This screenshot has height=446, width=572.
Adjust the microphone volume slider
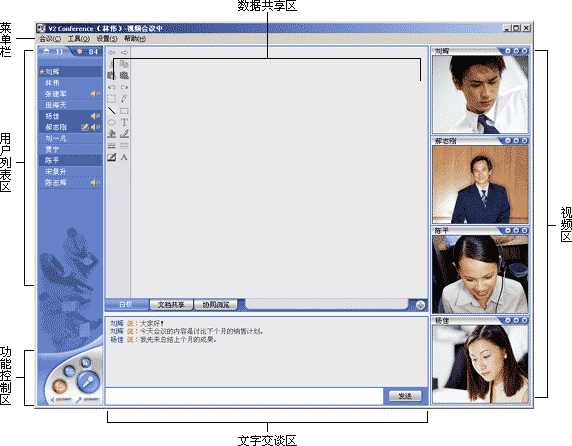click(91, 400)
